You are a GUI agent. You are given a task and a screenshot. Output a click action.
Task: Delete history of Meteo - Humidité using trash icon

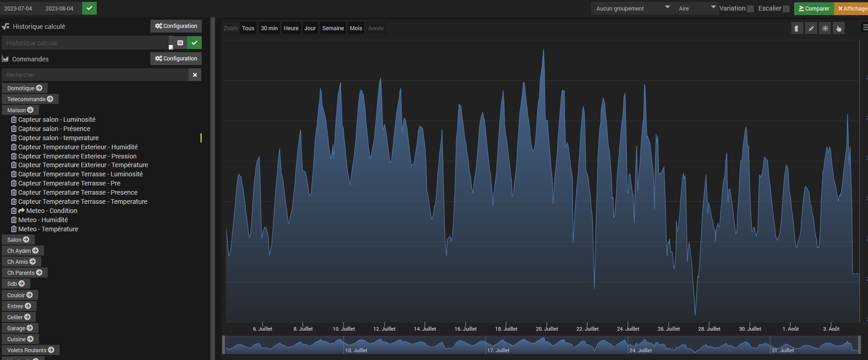point(14,220)
